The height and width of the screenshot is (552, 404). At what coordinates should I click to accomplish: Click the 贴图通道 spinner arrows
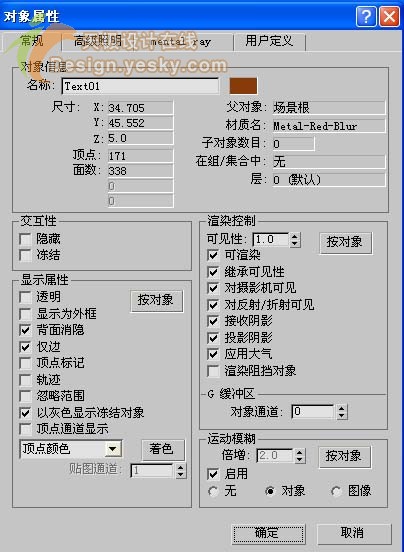181,471
